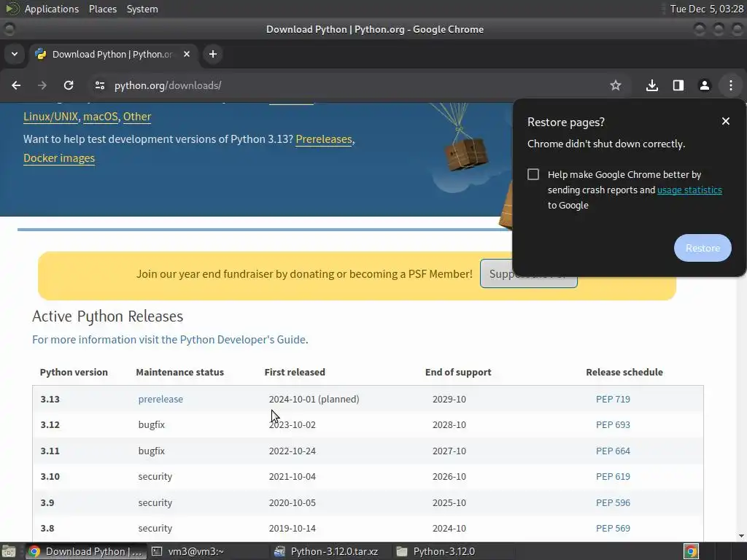
Task: Click the Release schedule column header
Action: point(624,373)
